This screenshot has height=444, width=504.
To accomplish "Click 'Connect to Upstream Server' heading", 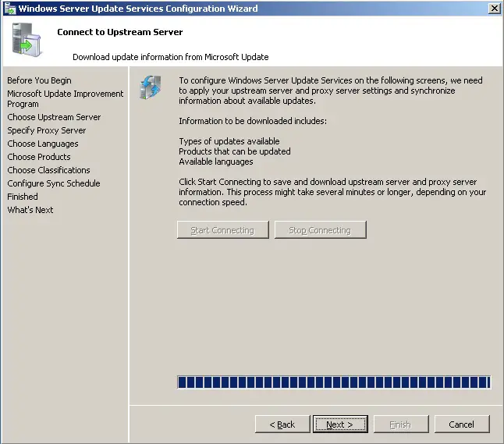I will [x=120, y=32].
